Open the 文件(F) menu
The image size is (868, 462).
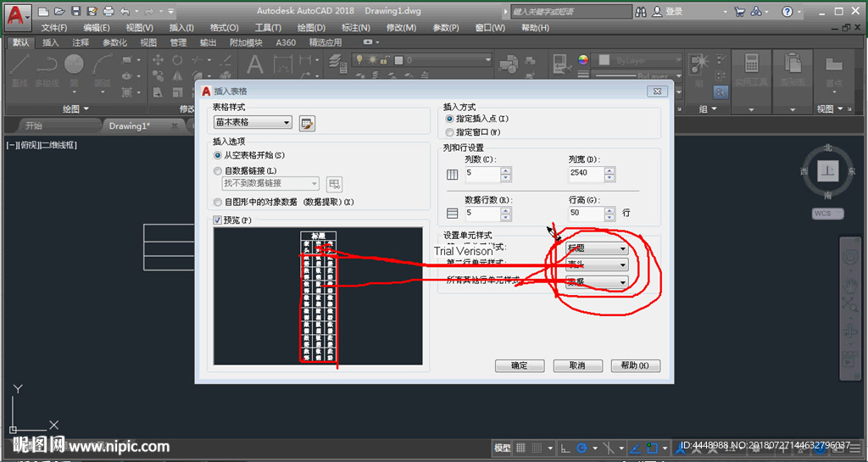53,28
